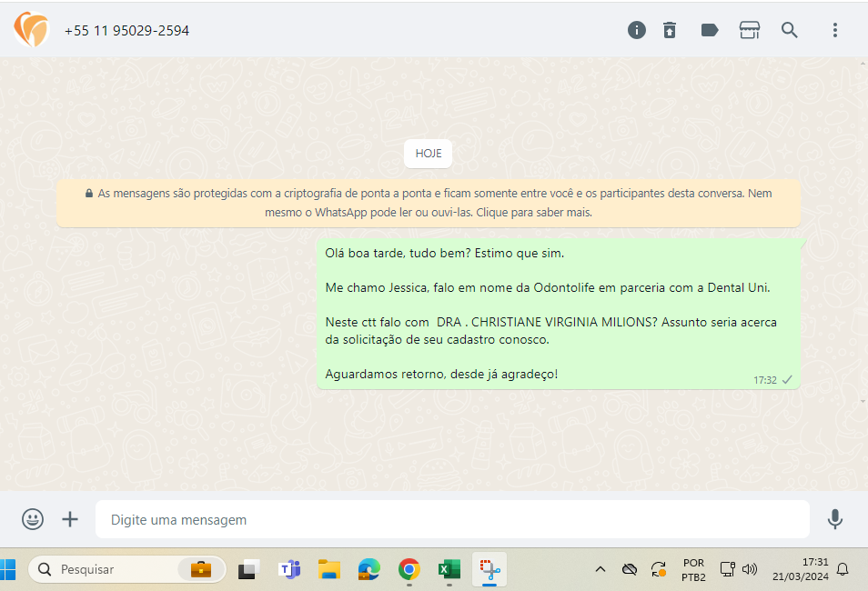Click the end-to-end encryption notice

point(429,203)
